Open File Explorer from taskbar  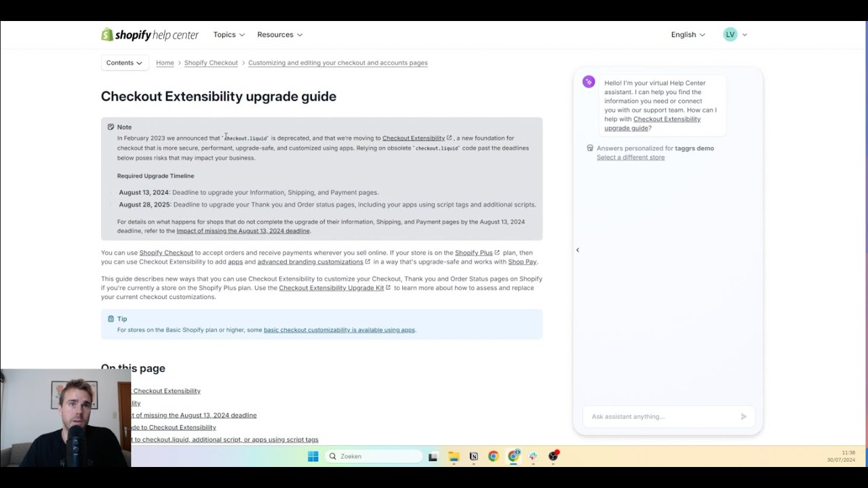[x=454, y=456]
